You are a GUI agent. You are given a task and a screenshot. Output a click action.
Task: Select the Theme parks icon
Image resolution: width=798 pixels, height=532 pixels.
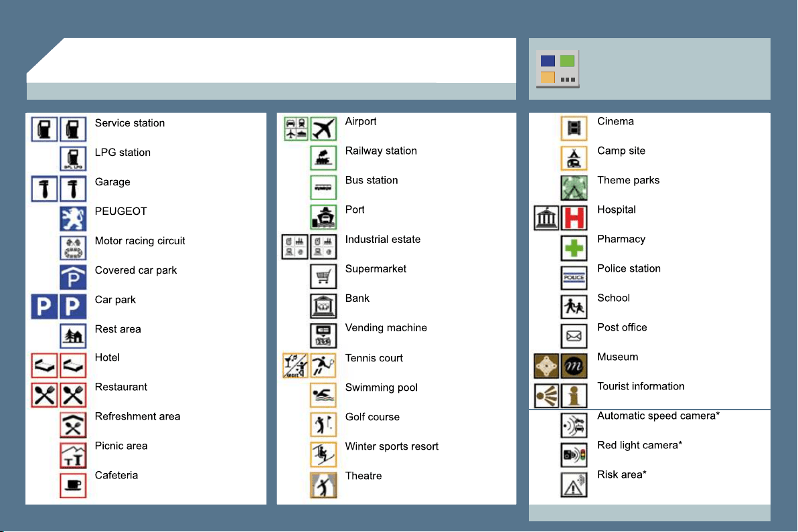574,187
